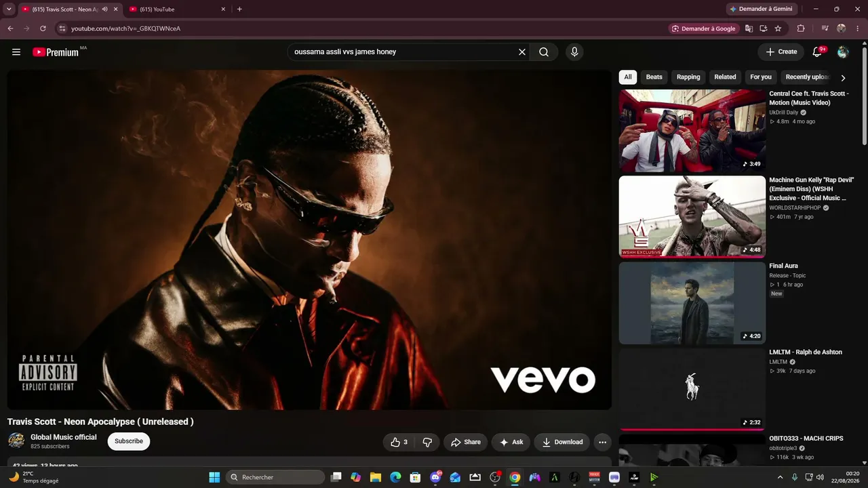The image size is (868, 488).
Task: Open the YouTube guide hamburger menu
Action: click(16, 52)
